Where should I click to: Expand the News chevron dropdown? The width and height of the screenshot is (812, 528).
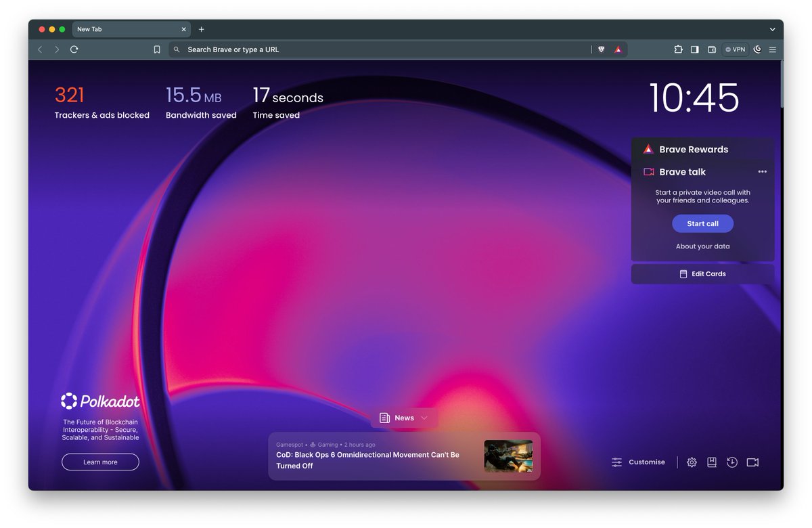[x=424, y=418]
